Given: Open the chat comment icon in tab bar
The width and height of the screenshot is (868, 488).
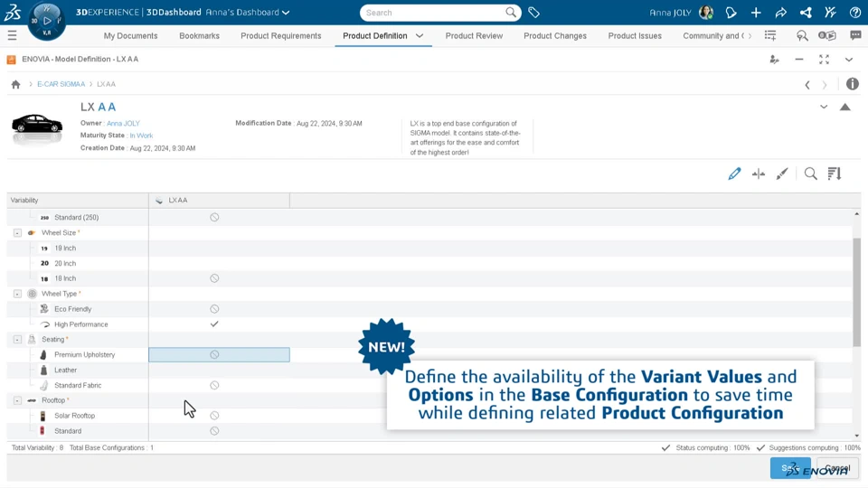Looking at the screenshot, I should click(855, 35).
